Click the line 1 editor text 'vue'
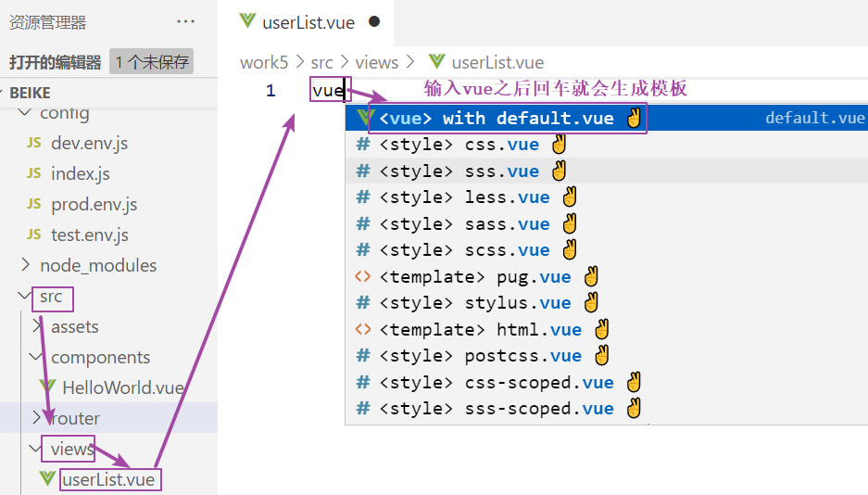Viewport: 868px width, 495px height. 328,91
